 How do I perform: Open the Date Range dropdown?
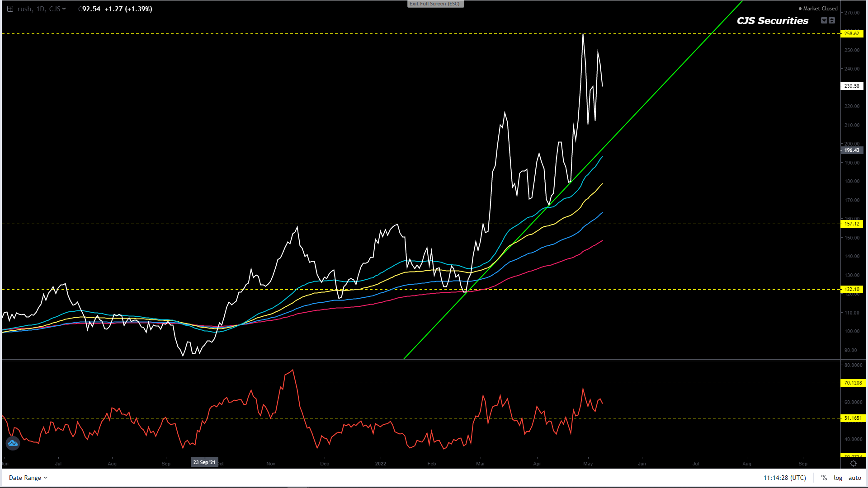click(x=28, y=478)
